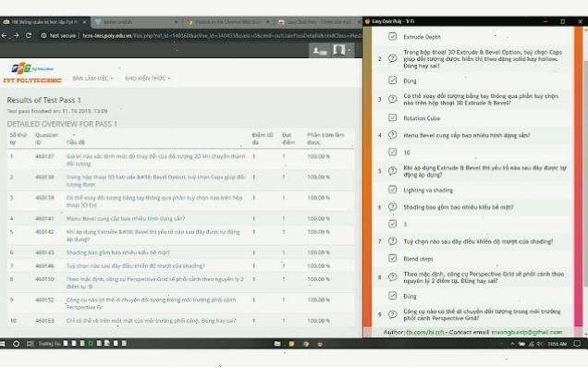This screenshot has width=588, height=368.
Task: Click the Tiêu đề column header
Action: (76, 142)
